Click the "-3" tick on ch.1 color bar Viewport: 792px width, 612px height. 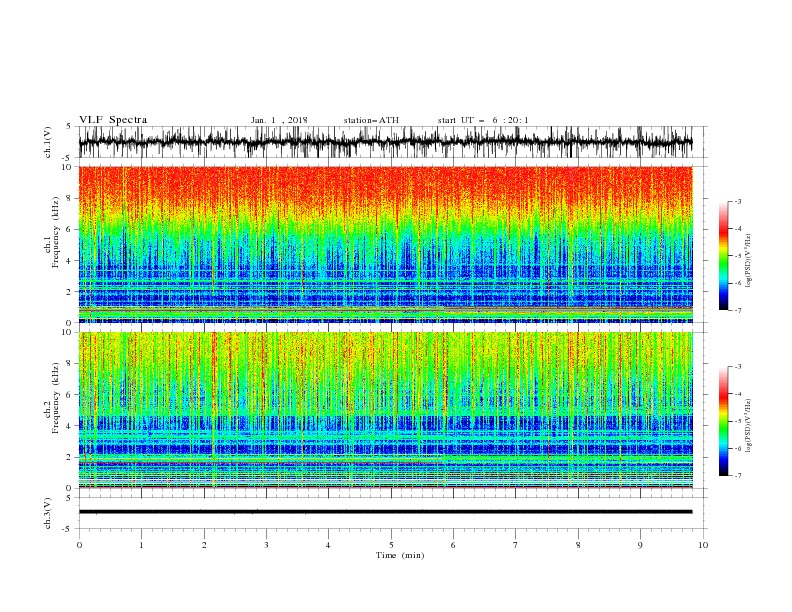(x=737, y=201)
